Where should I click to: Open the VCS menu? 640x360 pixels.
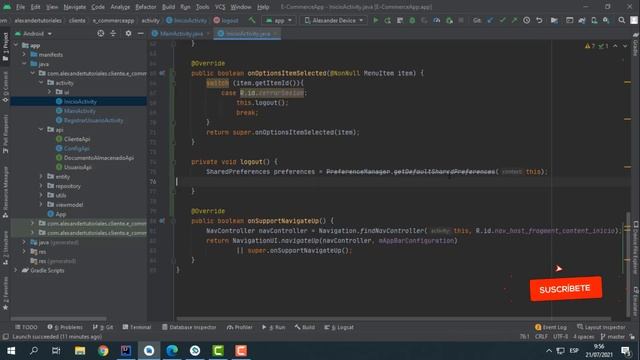pyautogui.click(x=220, y=7)
